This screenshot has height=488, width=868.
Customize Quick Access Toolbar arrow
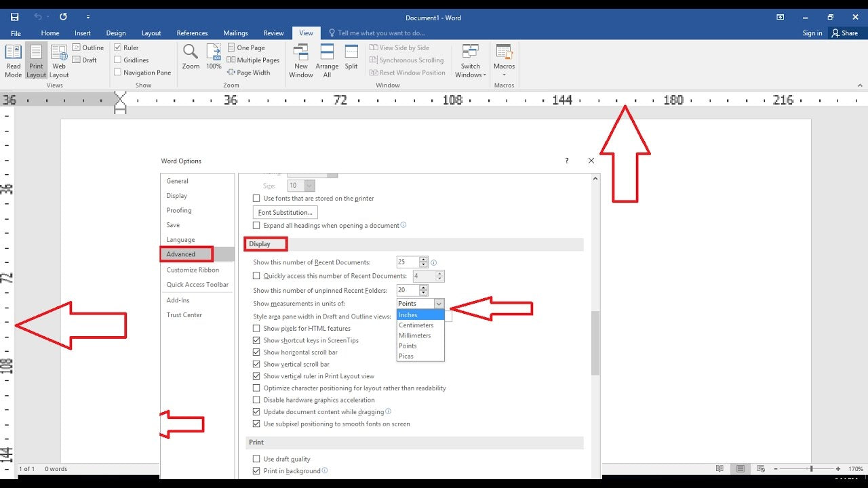click(x=88, y=17)
